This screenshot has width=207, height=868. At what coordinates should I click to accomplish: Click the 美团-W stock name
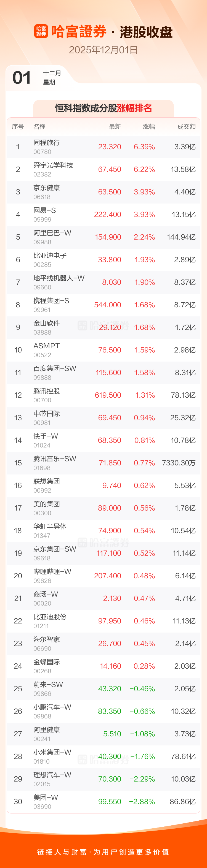click(46, 798)
